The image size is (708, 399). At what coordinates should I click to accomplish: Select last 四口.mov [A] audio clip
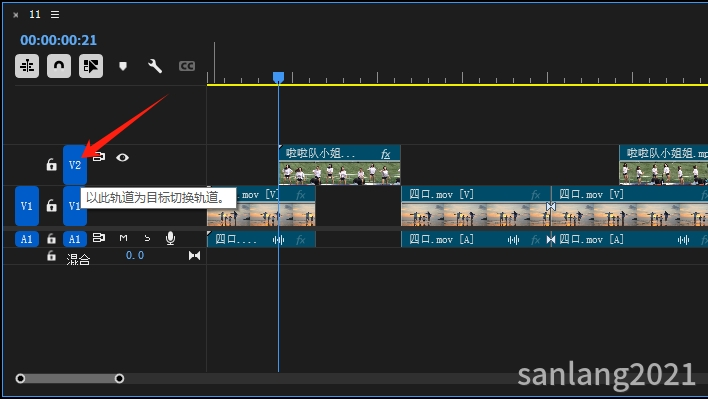pos(630,239)
